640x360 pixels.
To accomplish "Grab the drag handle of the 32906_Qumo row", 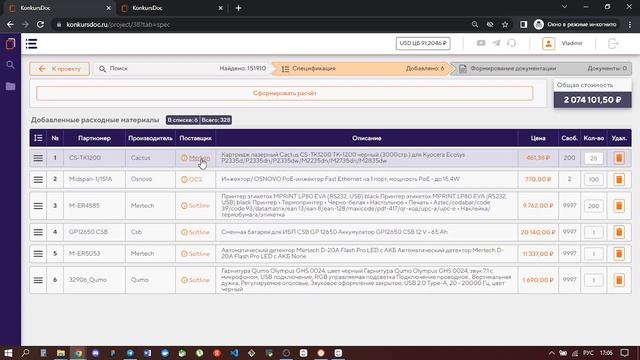I will coord(38,280).
